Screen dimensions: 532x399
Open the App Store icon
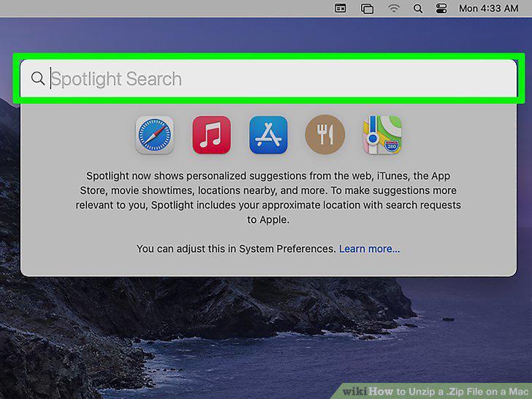coord(268,135)
